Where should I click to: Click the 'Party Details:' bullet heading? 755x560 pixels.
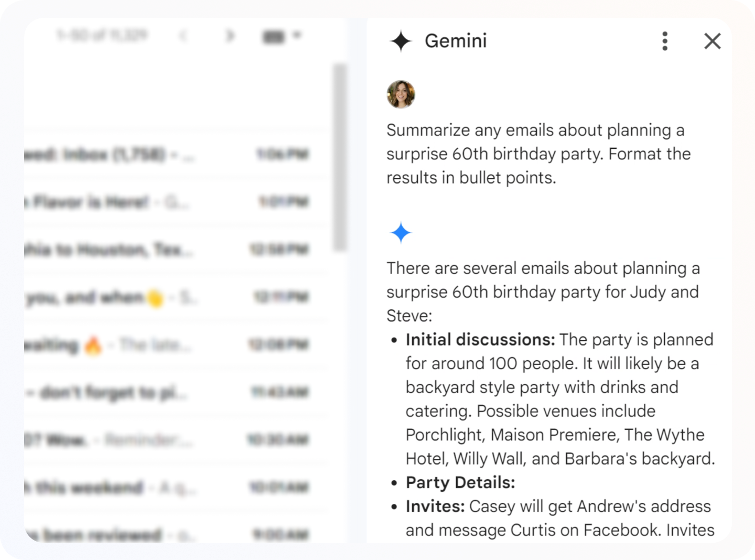click(460, 482)
